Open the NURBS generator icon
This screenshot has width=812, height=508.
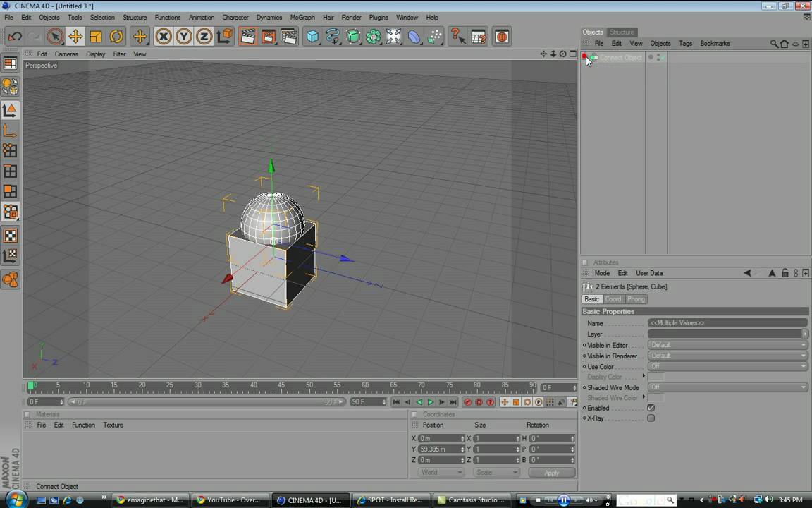[x=353, y=36]
